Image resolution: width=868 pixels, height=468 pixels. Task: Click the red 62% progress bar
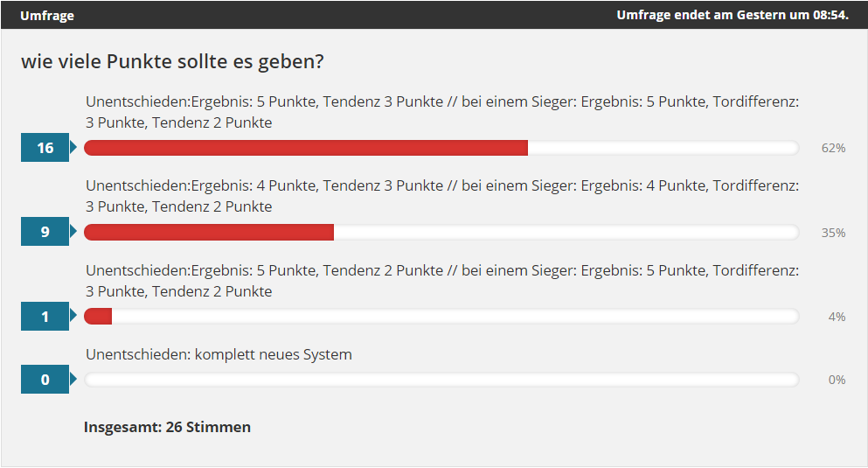306,148
